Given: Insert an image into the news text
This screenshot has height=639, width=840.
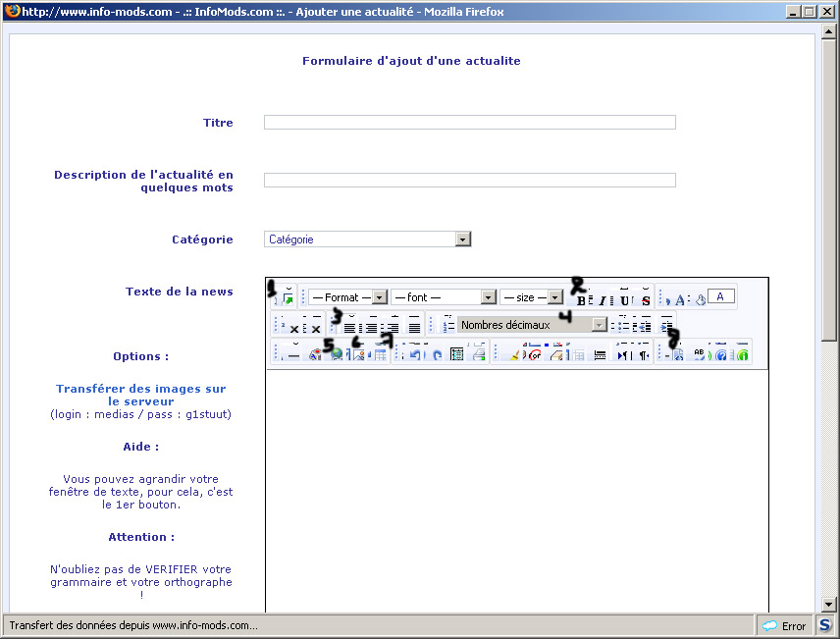Looking at the screenshot, I should click(x=358, y=354).
